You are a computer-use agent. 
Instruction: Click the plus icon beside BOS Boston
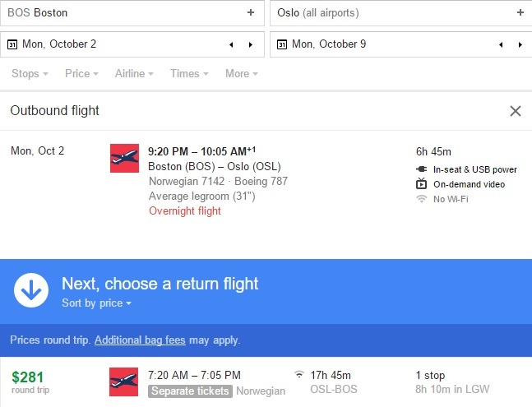(251, 12)
